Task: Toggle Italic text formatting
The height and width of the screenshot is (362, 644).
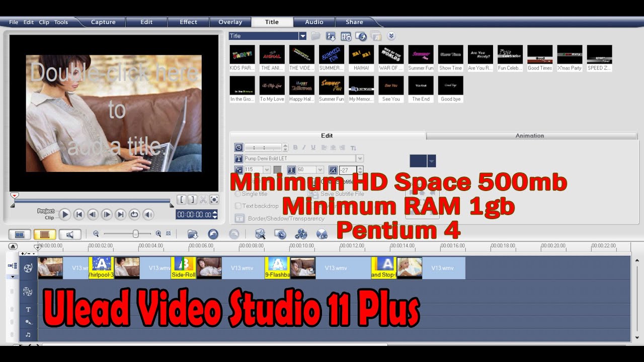Action: click(304, 148)
